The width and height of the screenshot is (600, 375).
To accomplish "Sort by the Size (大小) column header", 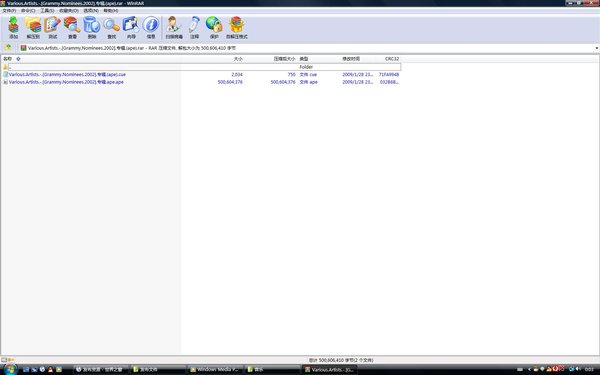I will tap(238, 59).
